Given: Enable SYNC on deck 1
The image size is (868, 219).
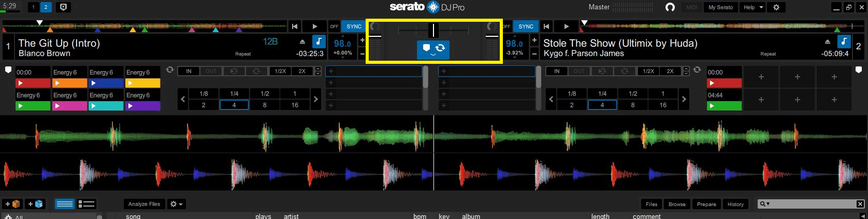Looking at the screenshot, I should [354, 26].
